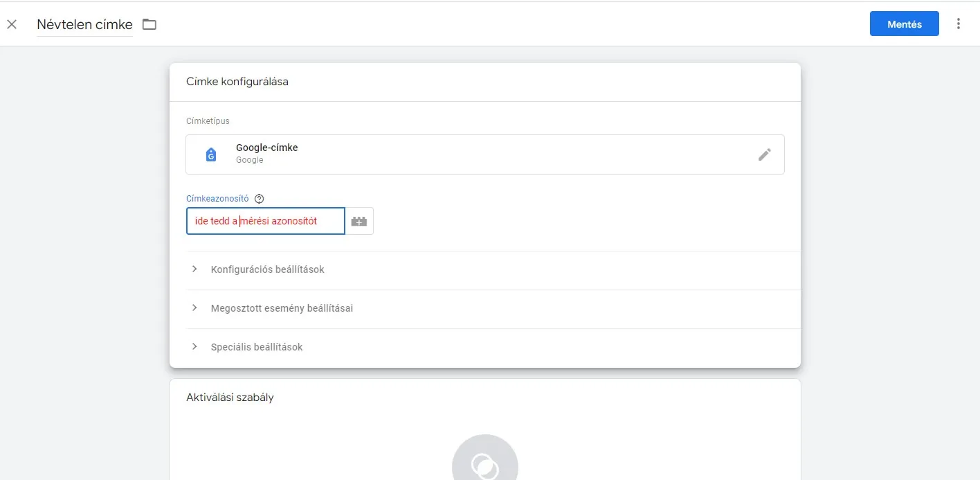Expand the Speciális beállítások section
This screenshot has height=480, width=980.
tap(257, 347)
